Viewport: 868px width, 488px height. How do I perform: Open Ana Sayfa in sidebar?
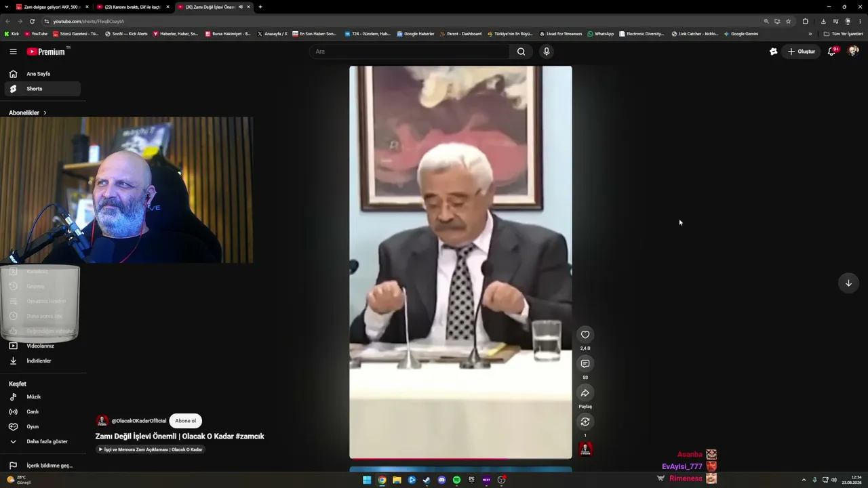42,74
